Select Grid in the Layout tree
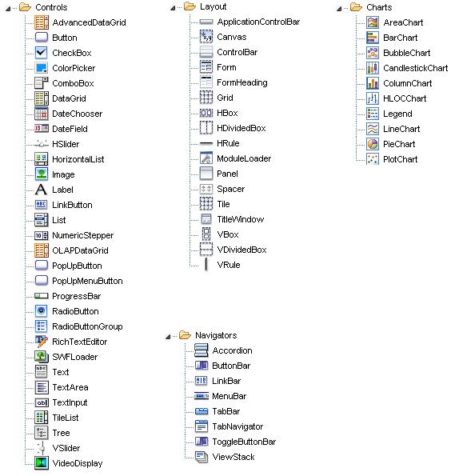The width and height of the screenshot is (459, 476). coord(225,98)
